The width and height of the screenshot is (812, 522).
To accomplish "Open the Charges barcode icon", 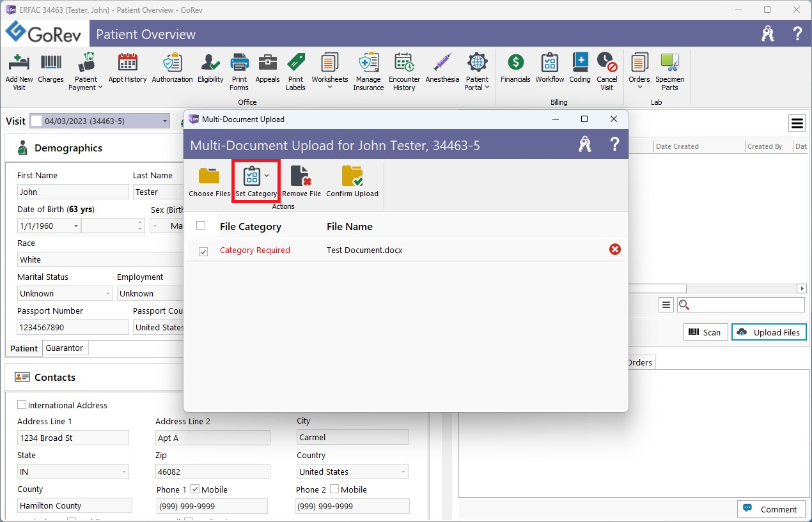I will 51,63.
